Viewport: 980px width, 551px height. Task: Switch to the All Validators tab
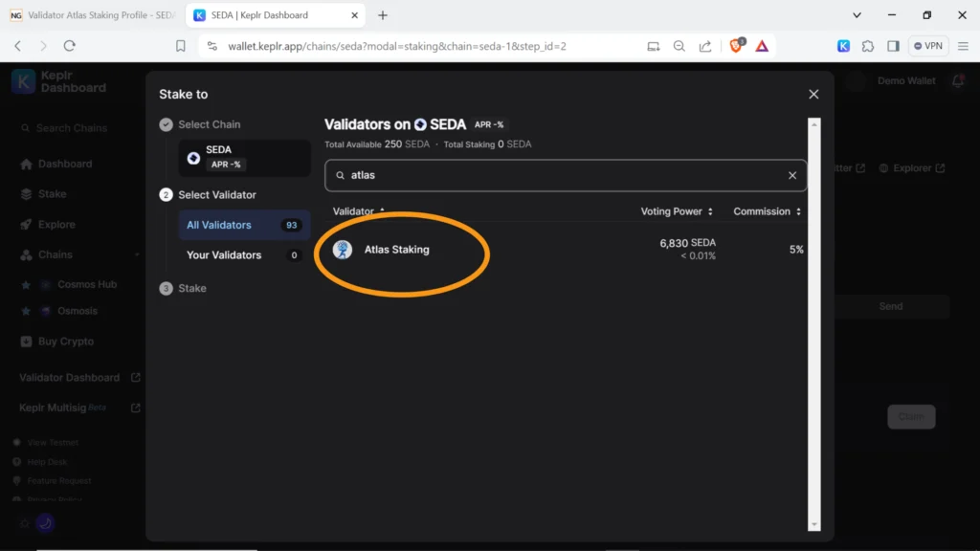[x=219, y=225]
